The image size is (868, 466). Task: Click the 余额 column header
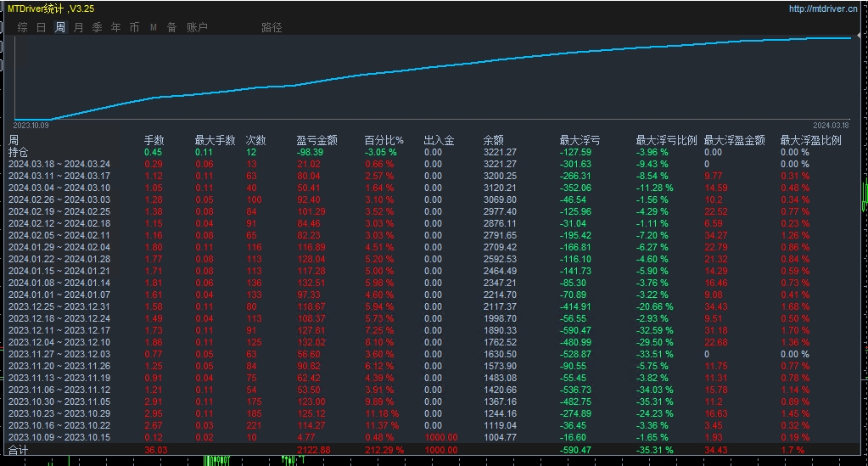pos(494,140)
